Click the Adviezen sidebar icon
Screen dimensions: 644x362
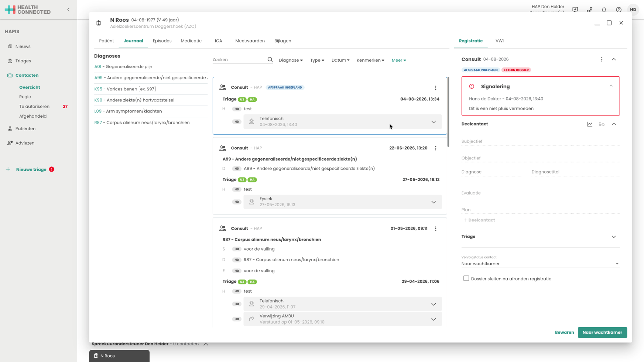pos(10,143)
